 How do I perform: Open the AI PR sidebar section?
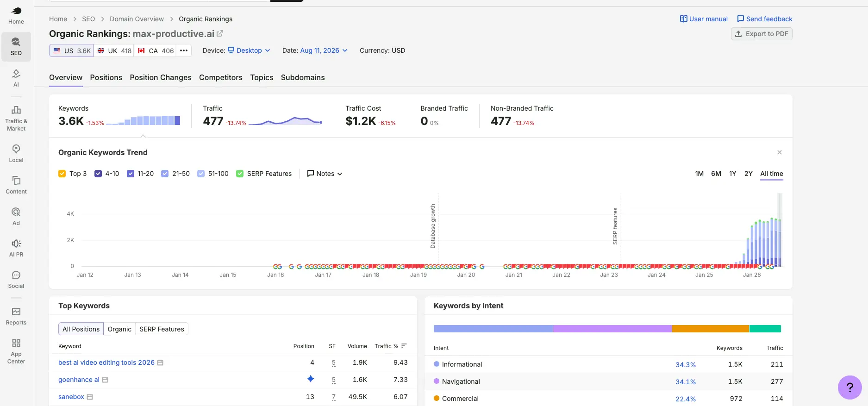[16, 248]
